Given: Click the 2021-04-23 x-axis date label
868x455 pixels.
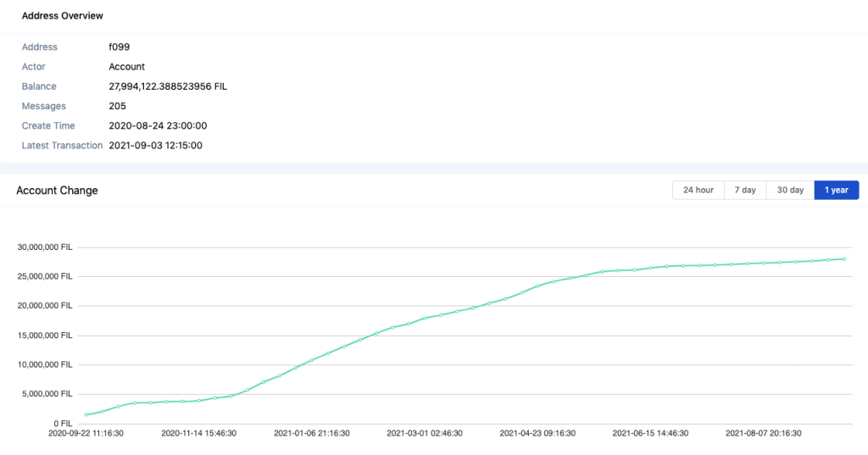Looking at the screenshot, I should click(x=537, y=433).
